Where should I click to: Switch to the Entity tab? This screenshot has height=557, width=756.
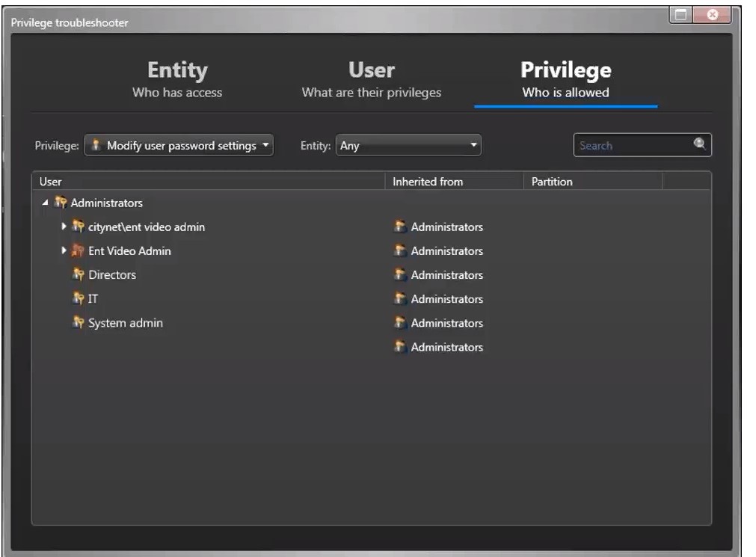click(x=177, y=79)
